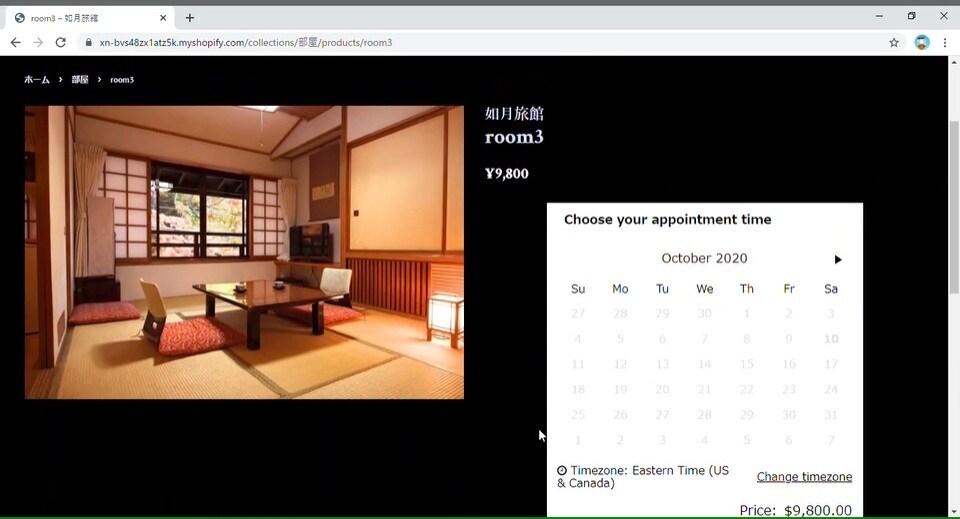This screenshot has width=960, height=519.
Task: Select October 25 in the calendar
Action: pos(578,414)
